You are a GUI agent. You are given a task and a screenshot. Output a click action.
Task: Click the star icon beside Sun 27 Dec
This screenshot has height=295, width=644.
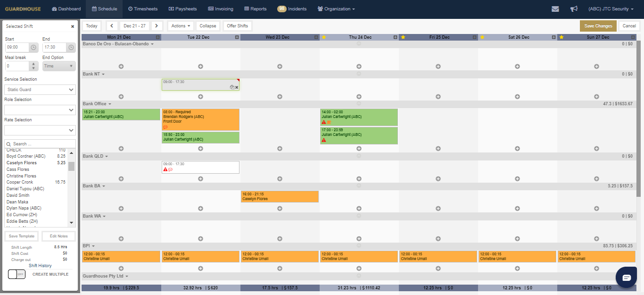coord(561,37)
